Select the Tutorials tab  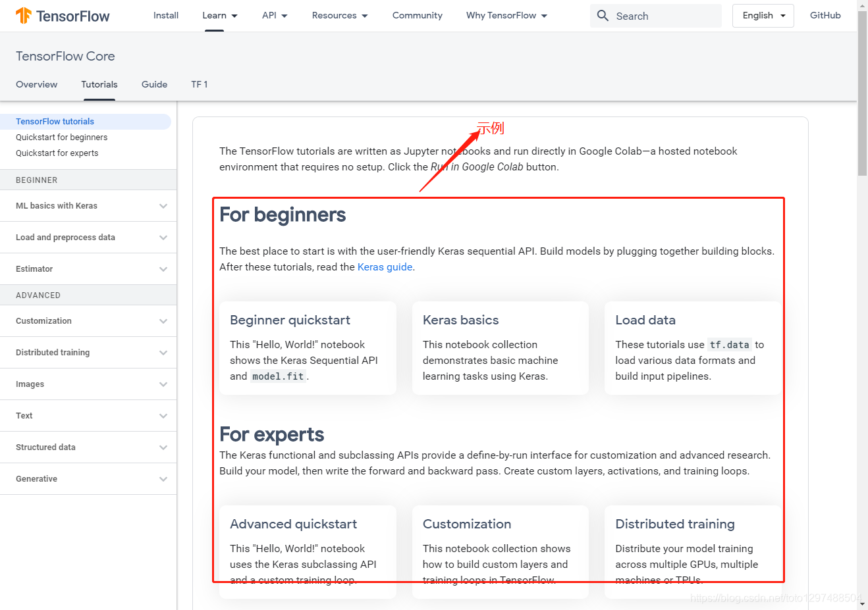coord(99,84)
